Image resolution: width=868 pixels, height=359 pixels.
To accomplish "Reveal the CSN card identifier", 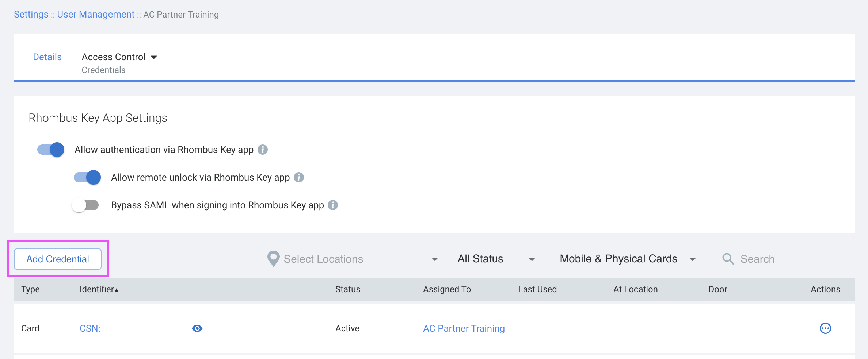I will pos(197,328).
